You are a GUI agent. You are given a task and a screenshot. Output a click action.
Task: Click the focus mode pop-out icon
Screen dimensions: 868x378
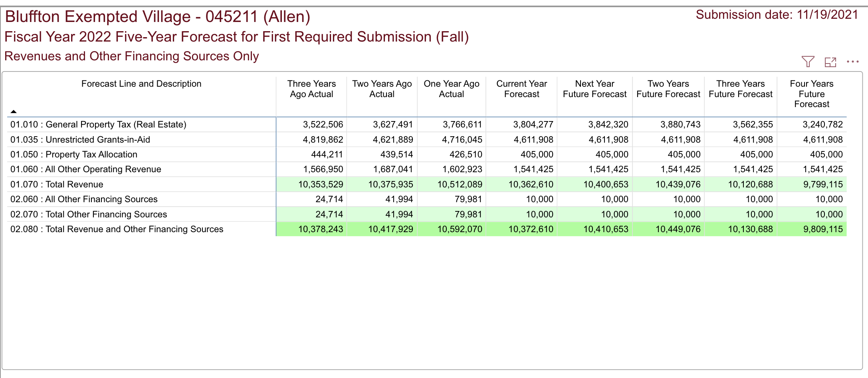pyautogui.click(x=830, y=62)
